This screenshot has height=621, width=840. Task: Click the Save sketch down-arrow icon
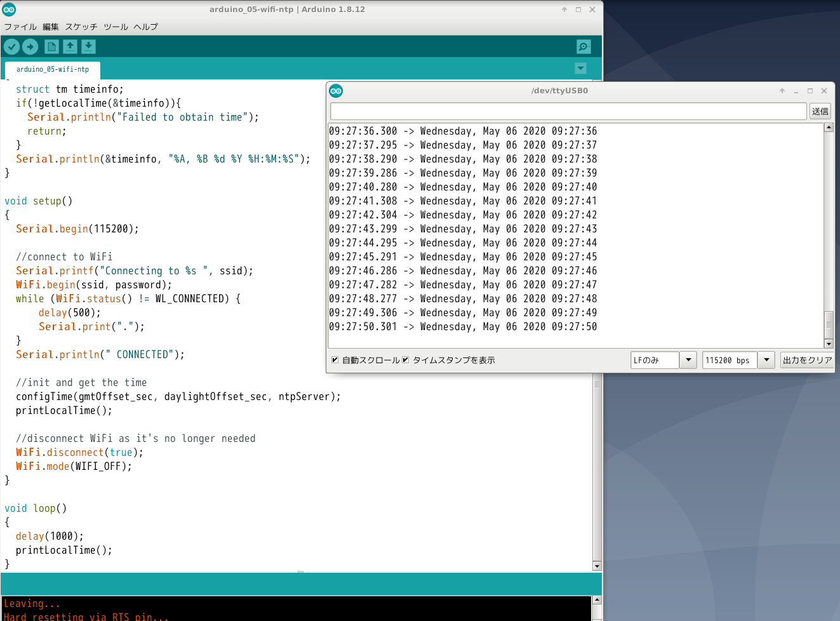[x=88, y=46]
